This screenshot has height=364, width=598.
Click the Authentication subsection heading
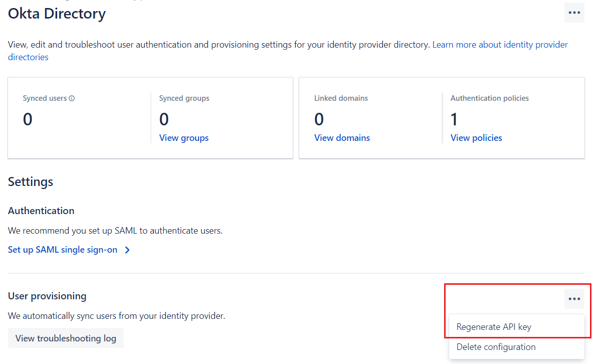41,211
